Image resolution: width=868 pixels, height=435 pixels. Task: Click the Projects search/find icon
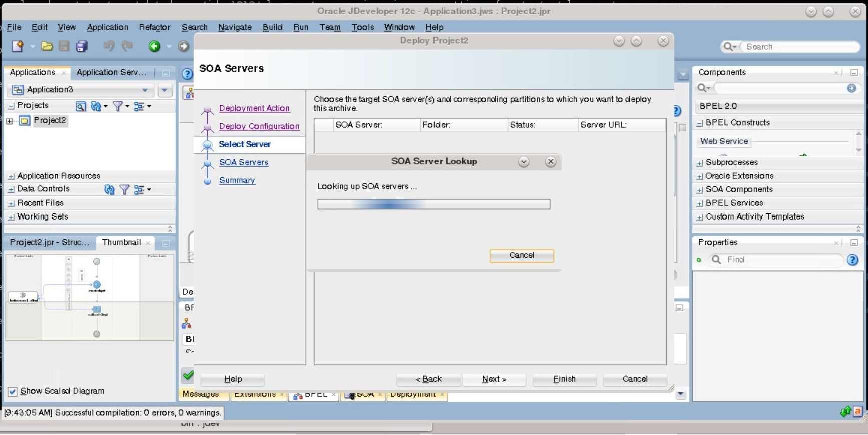(80, 106)
